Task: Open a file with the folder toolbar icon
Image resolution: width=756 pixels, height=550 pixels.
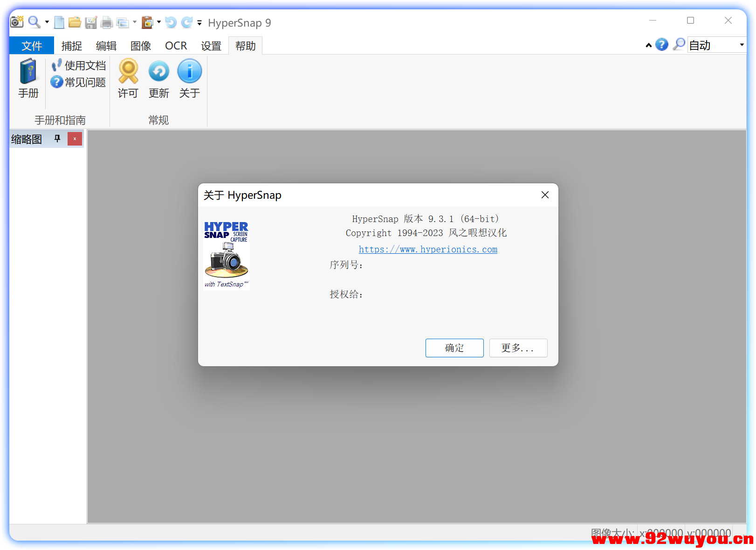Action: point(75,22)
